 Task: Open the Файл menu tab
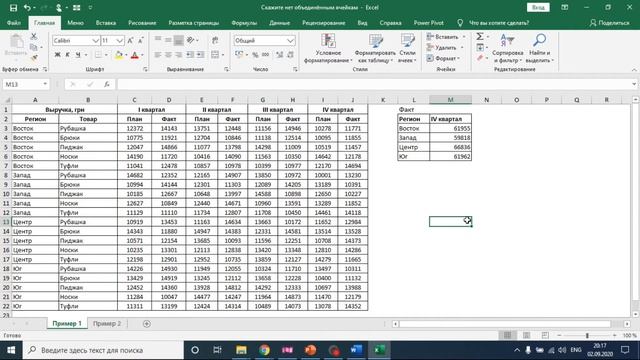coord(14,23)
